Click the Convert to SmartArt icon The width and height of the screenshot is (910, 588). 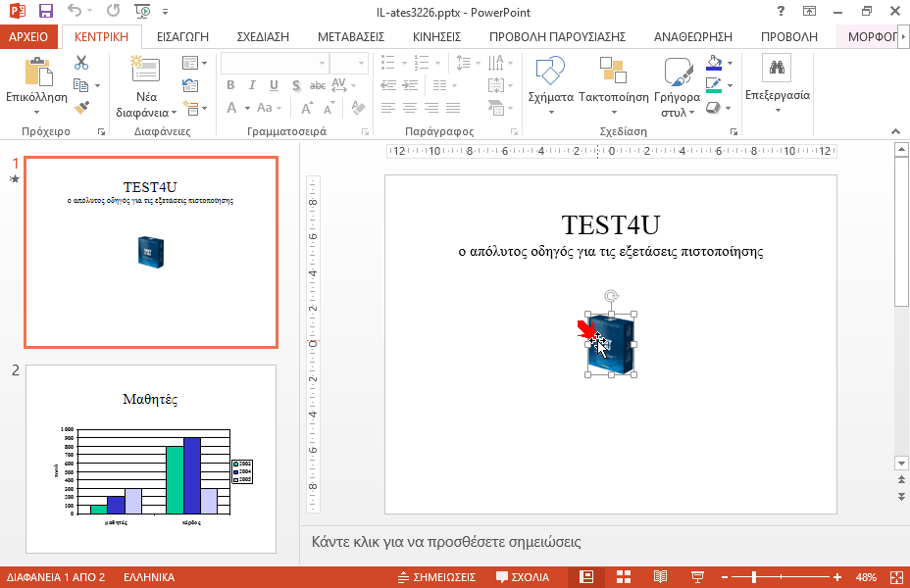click(496, 107)
